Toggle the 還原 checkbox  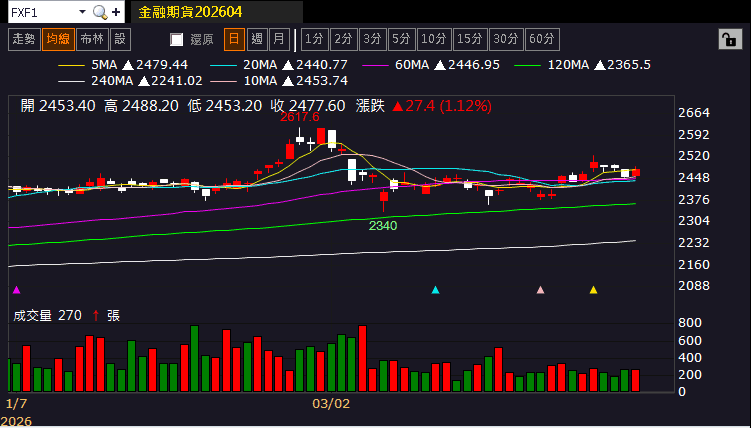coord(177,39)
